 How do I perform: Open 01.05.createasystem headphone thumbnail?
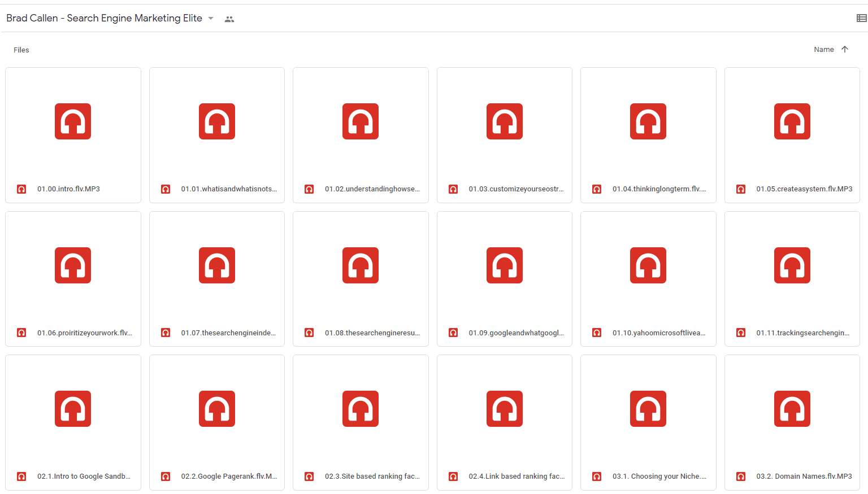[792, 121]
